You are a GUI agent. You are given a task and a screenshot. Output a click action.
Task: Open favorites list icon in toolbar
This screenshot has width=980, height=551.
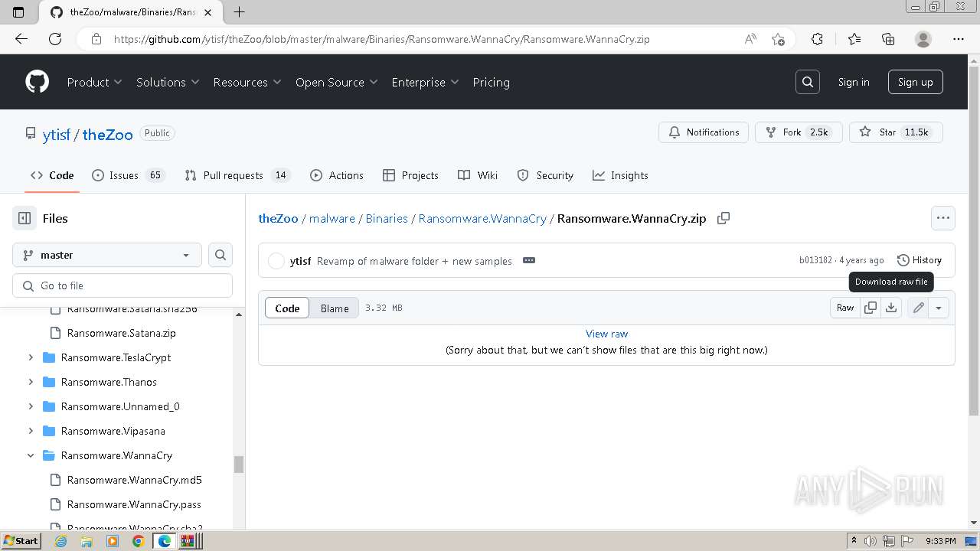[854, 39]
